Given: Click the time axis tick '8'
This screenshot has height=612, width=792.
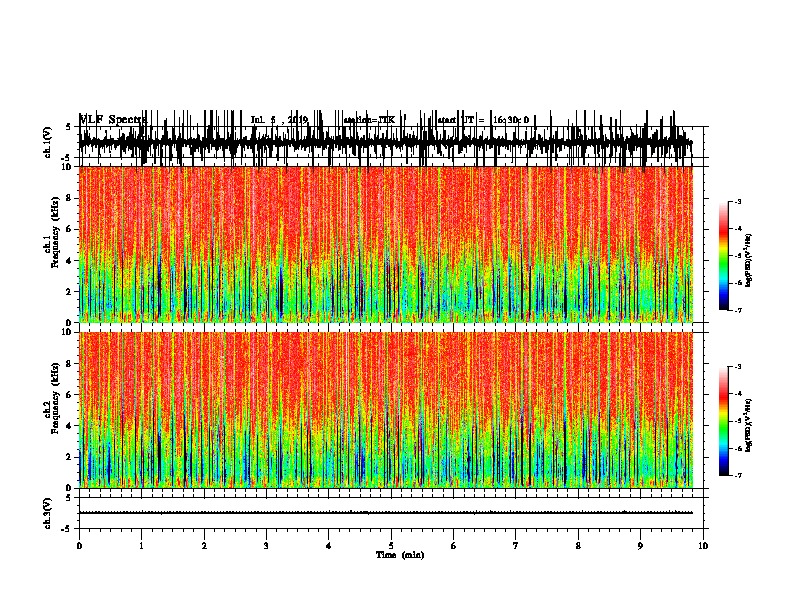Looking at the screenshot, I should [x=578, y=546].
